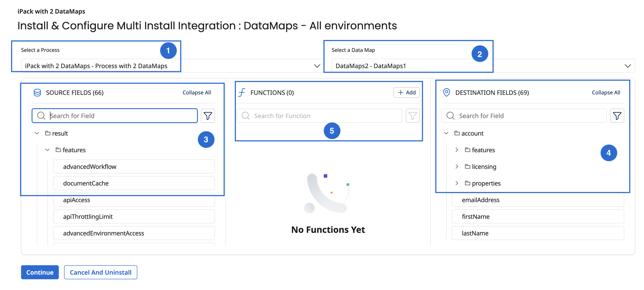Click Cancel And Uninstall
This screenshot has height=290, width=644.
[x=100, y=272]
